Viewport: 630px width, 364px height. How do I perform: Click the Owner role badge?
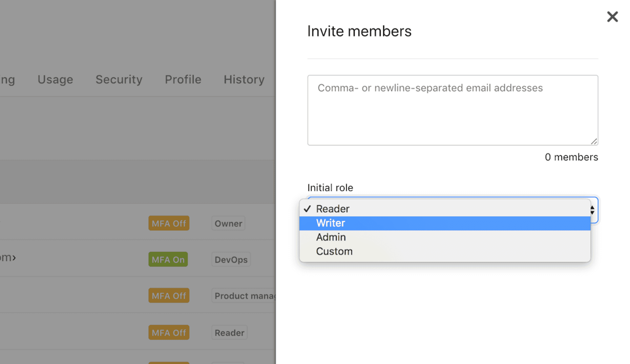tap(228, 223)
